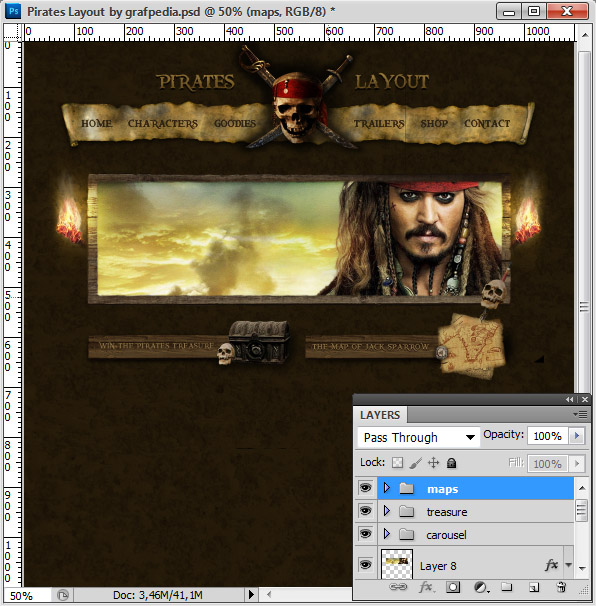
Task: Open the Opacity slider arrow
Action: (x=577, y=436)
